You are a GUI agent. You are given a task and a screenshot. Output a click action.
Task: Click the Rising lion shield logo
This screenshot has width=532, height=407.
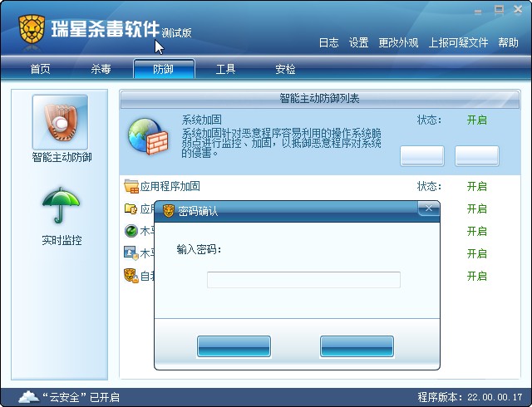(x=32, y=29)
